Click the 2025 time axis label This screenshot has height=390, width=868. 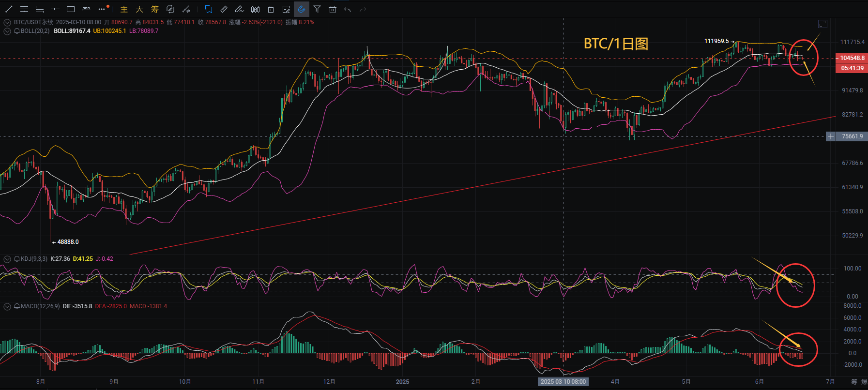[402, 382]
